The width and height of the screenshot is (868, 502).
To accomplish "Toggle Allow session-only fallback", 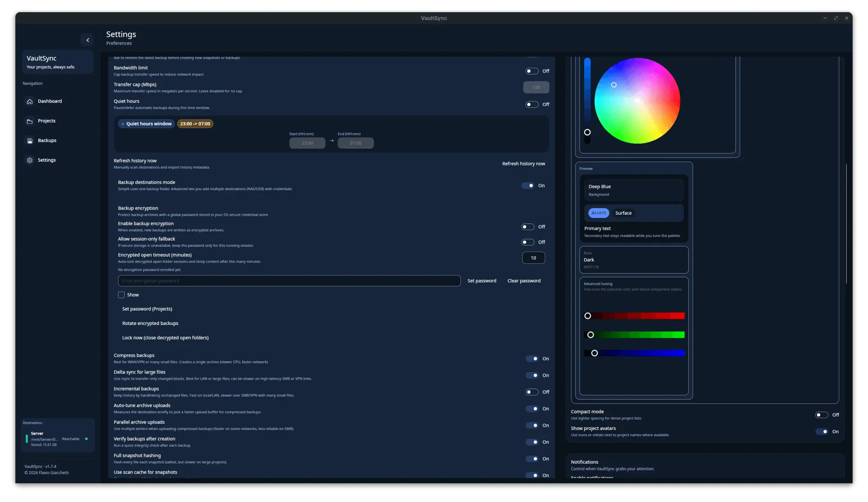I will [528, 242].
